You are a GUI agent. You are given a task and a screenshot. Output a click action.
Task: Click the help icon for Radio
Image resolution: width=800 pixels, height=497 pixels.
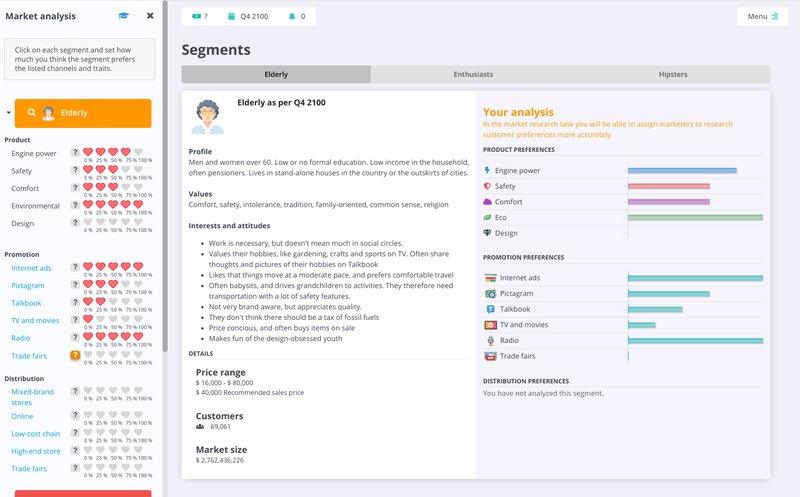point(75,337)
